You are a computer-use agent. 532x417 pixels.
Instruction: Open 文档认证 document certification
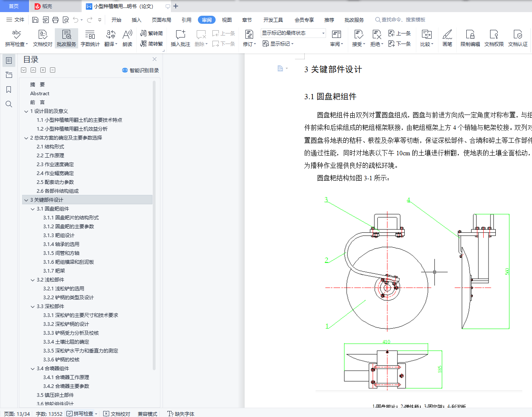[x=518, y=38]
